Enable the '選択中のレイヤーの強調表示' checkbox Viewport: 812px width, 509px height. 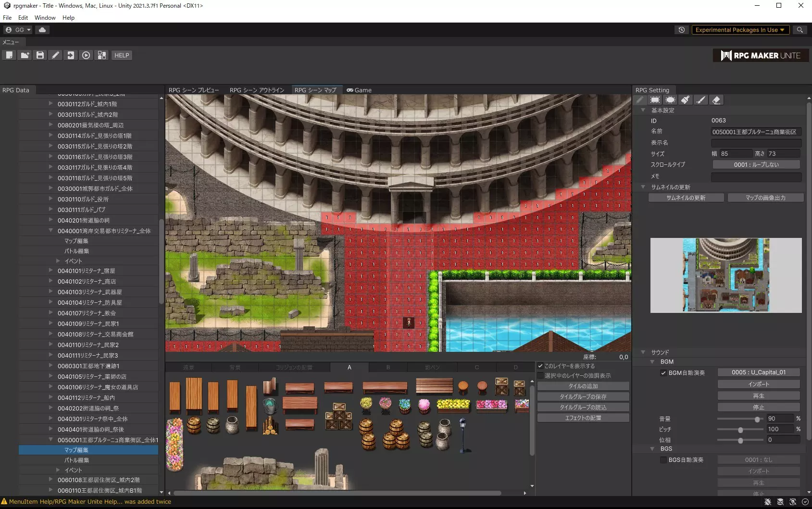[540, 375]
